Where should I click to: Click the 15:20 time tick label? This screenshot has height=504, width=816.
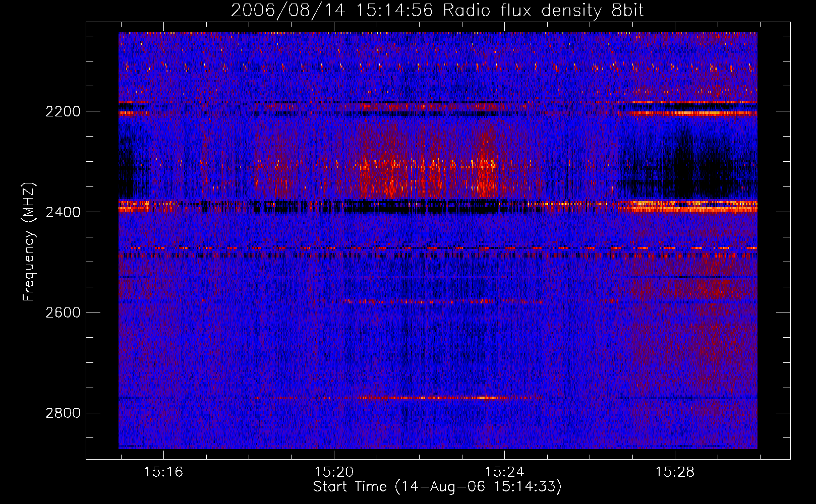(x=334, y=472)
